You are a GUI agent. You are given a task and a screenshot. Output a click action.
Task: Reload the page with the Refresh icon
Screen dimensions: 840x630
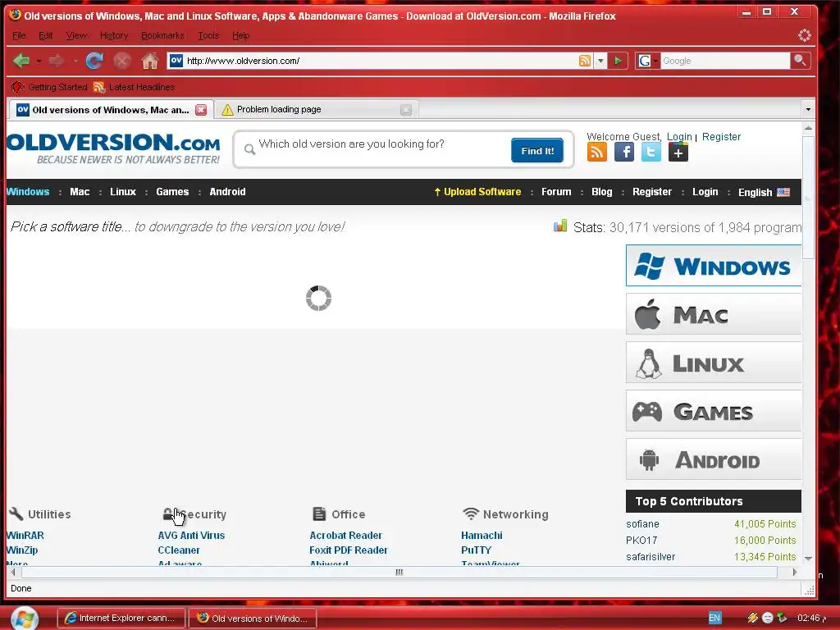pos(94,61)
